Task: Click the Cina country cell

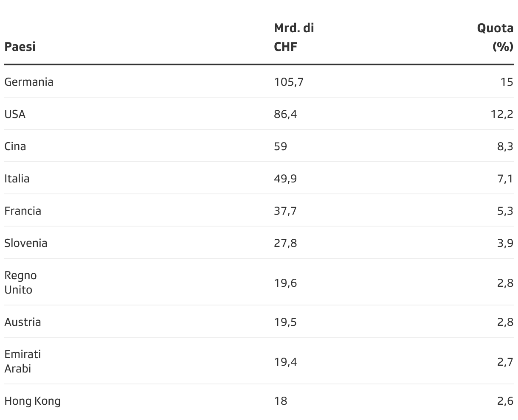Action: pyautogui.click(x=15, y=146)
